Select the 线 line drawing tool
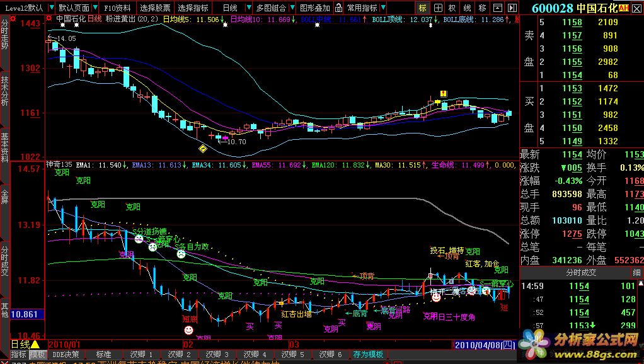The image size is (644, 364). 467,8
